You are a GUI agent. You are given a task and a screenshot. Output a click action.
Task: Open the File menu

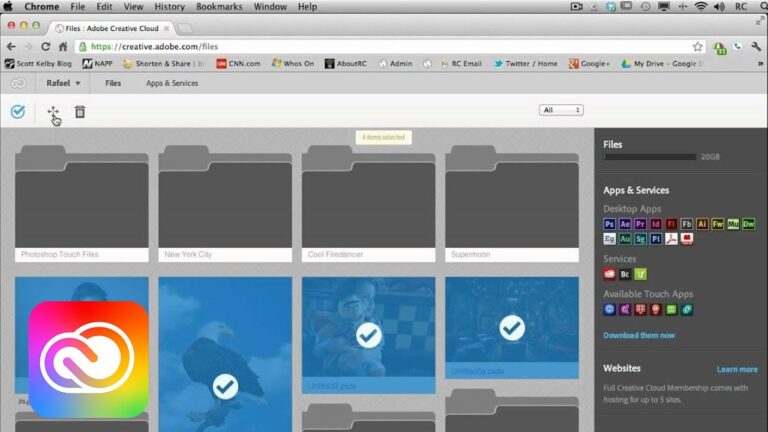click(x=77, y=7)
